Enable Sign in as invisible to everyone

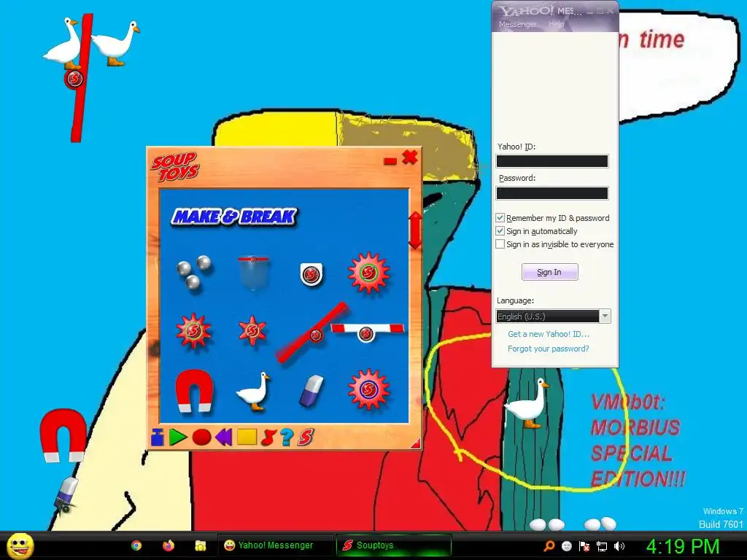pyautogui.click(x=500, y=244)
